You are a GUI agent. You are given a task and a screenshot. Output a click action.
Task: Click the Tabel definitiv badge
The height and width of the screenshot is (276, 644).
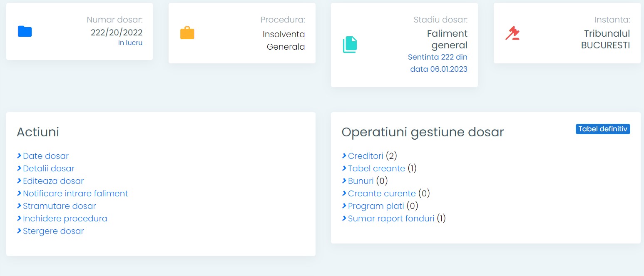603,129
